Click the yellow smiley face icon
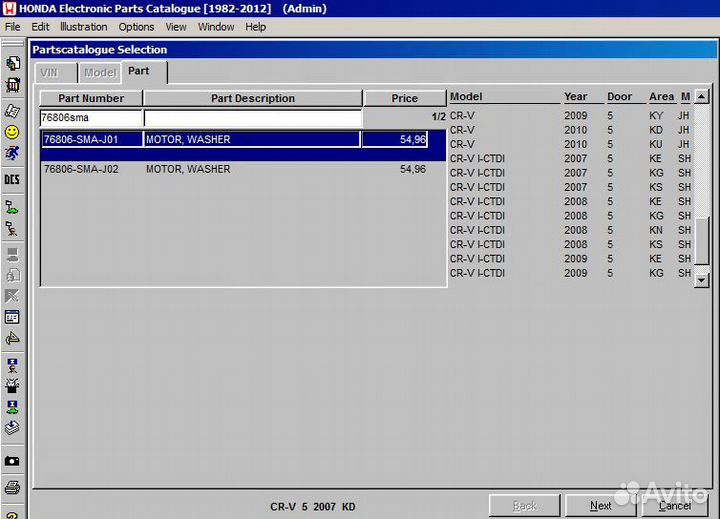720x519 pixels. coord(12,132)
